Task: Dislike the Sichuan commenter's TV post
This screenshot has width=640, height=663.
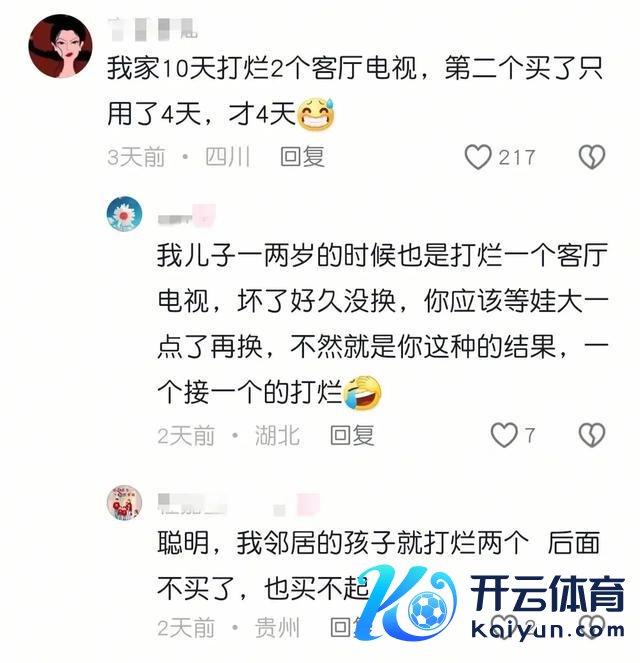Action: pyautogui.click(x=591, y=157)
